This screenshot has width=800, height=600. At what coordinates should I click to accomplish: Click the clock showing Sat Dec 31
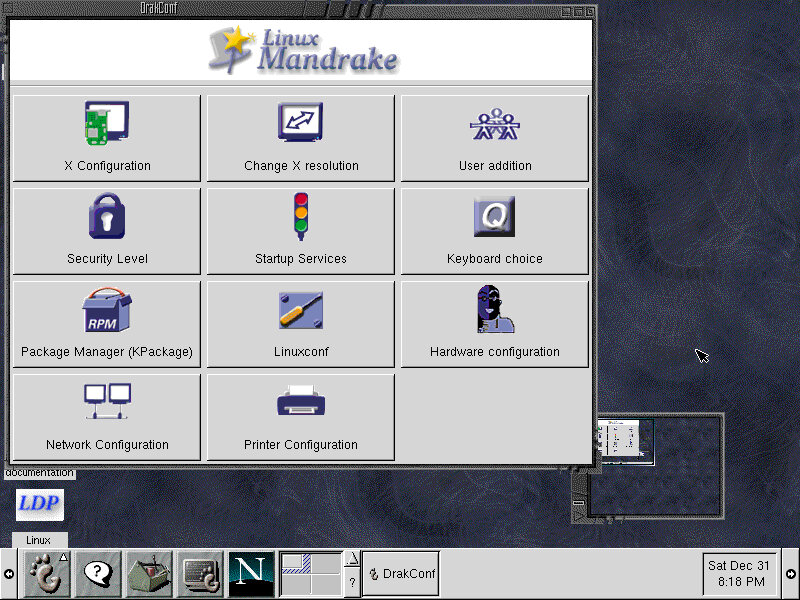coord(739,573)
